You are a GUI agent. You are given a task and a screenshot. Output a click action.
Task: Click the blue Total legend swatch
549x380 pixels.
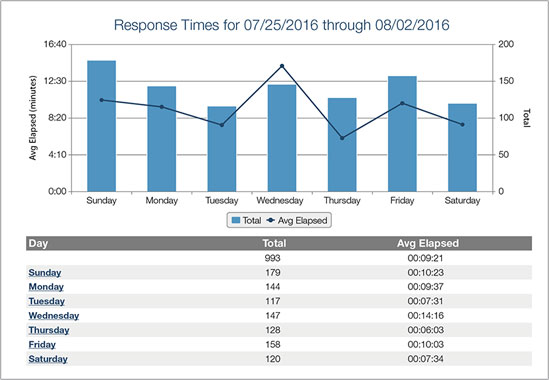[236, 221]
